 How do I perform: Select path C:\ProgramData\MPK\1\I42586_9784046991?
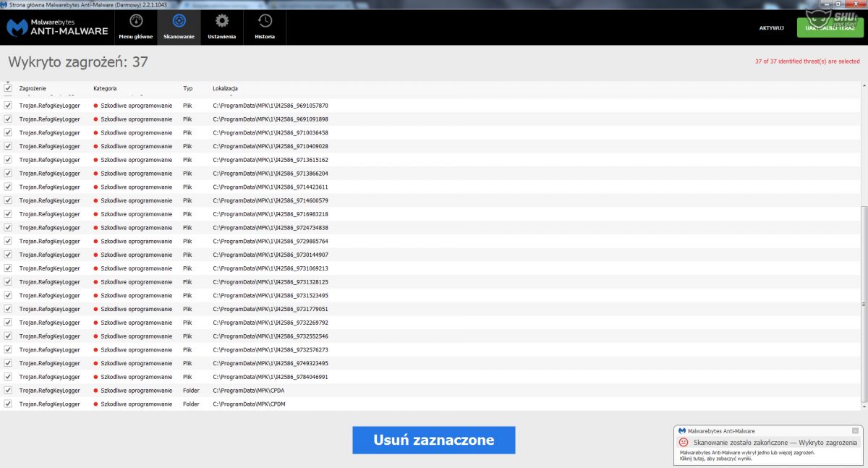[271, 377]
